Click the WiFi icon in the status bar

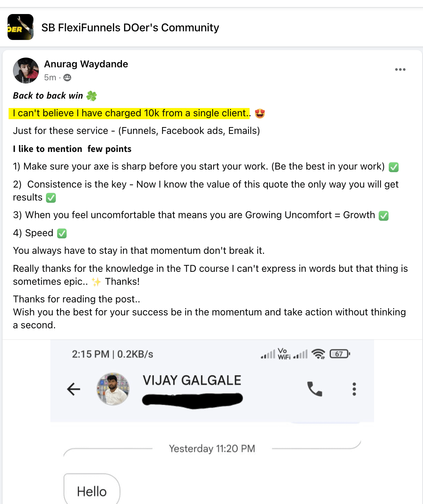(318, 354)
